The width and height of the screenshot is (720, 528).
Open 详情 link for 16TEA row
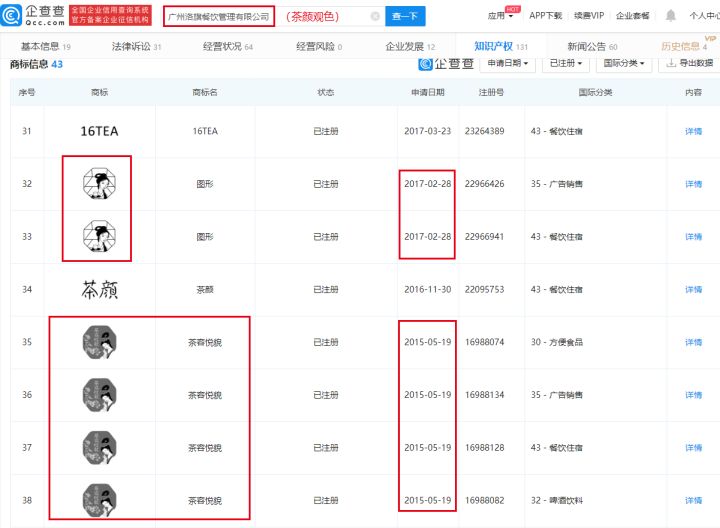693,131
